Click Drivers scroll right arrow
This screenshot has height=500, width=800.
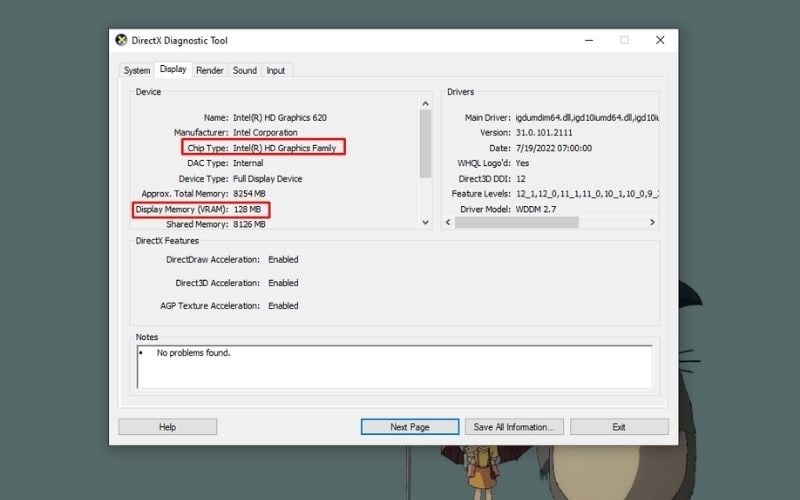coord(652,222)
